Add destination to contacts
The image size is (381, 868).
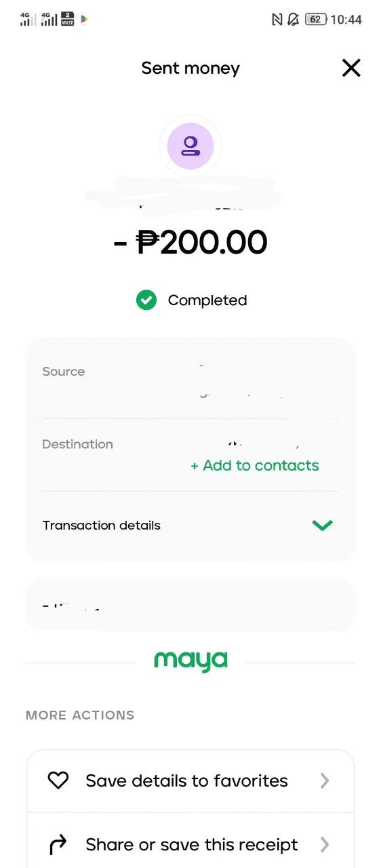tap(255, 465)
